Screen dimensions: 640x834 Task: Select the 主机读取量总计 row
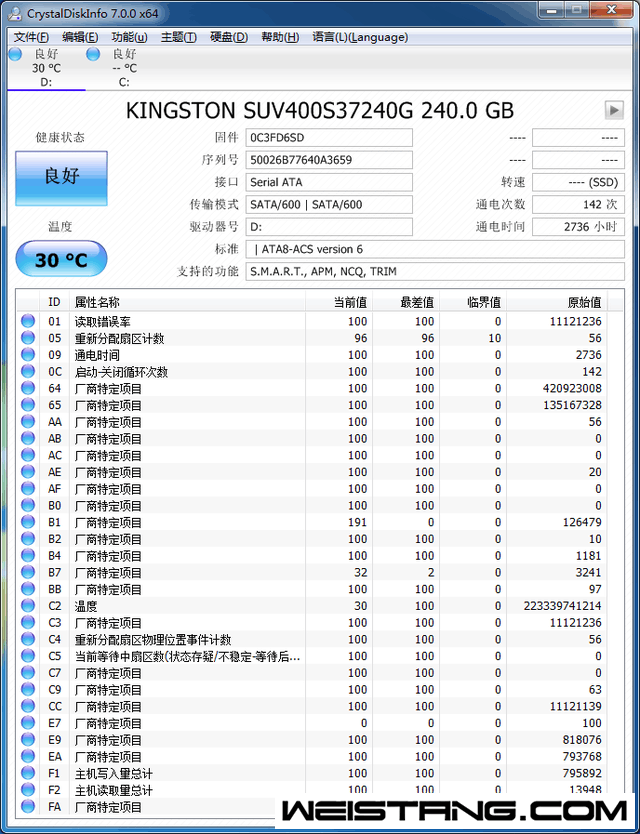(312, 790)
